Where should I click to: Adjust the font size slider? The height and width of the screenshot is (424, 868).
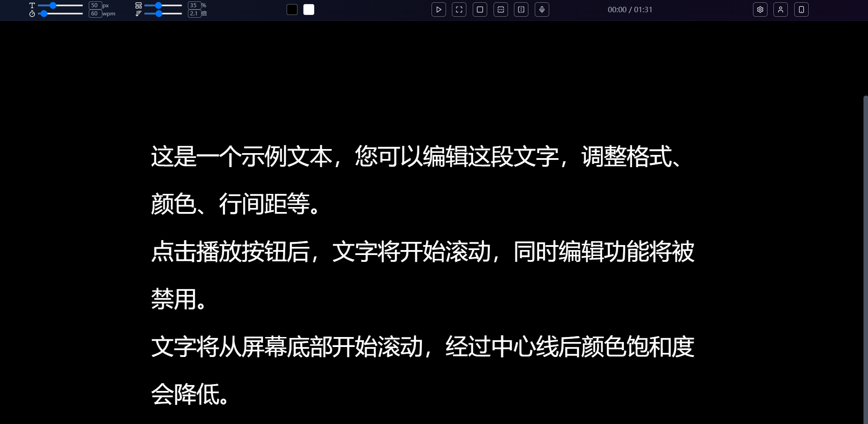pyautogui.click(x=60, y=5)
